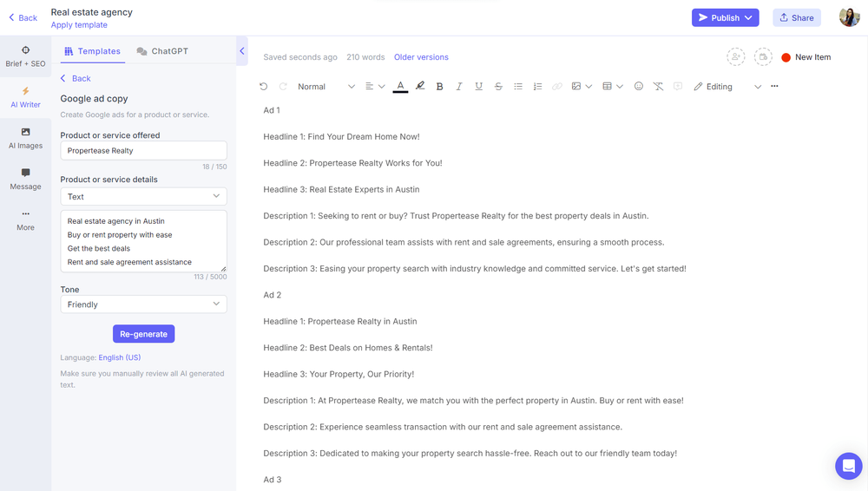
Task: Open the More sidebar menu
Action: tap(25, 220)
